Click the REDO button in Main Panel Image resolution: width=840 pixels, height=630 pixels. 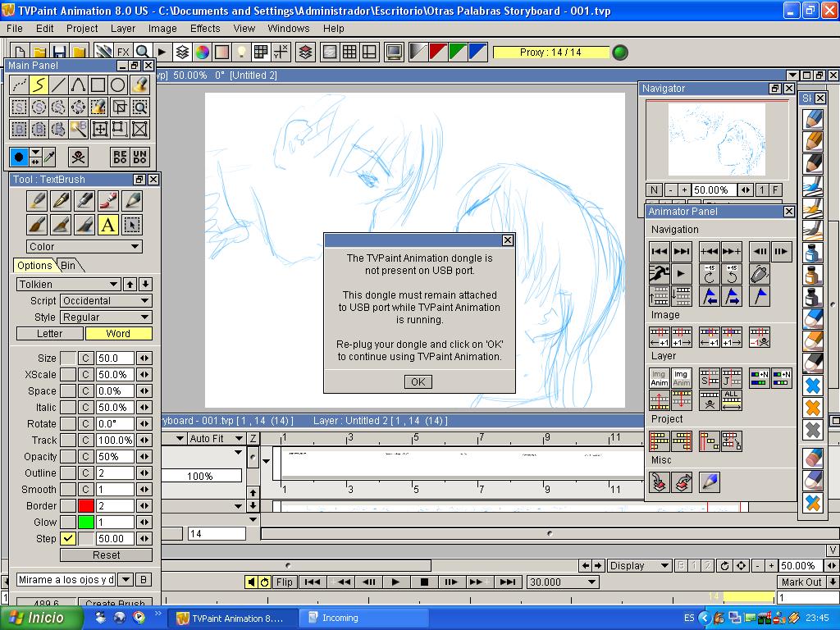click(x=120, y=157)
